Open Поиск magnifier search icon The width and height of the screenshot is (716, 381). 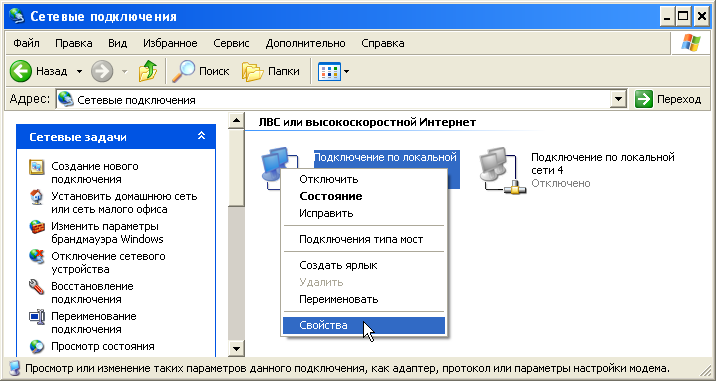point(183,71)
